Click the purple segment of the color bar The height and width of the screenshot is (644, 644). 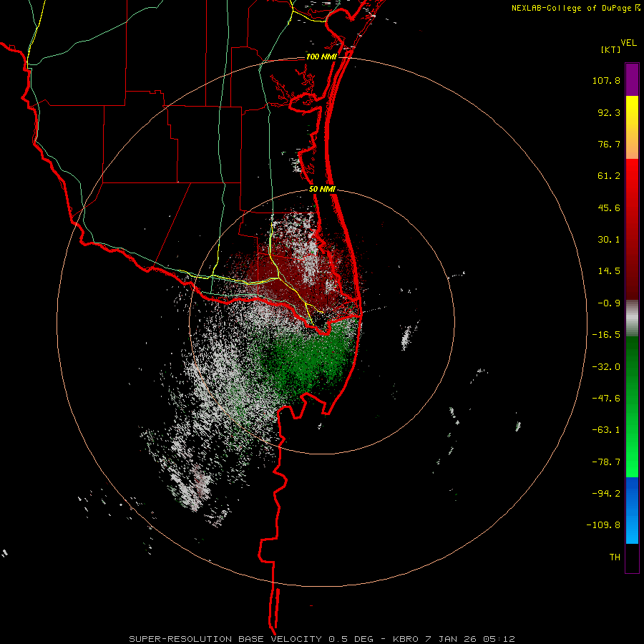point(632,79)
